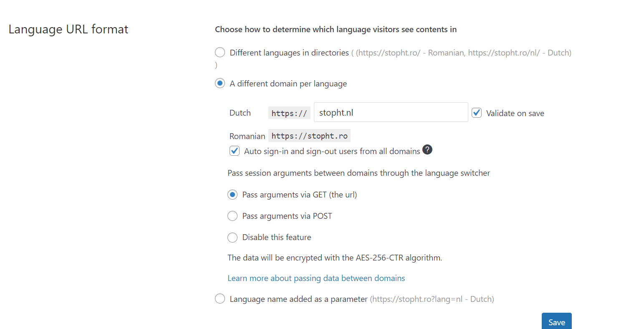Open the help tooltip question mark icon
The height and width of the screenshot is (329, 644).
(427, 149)
